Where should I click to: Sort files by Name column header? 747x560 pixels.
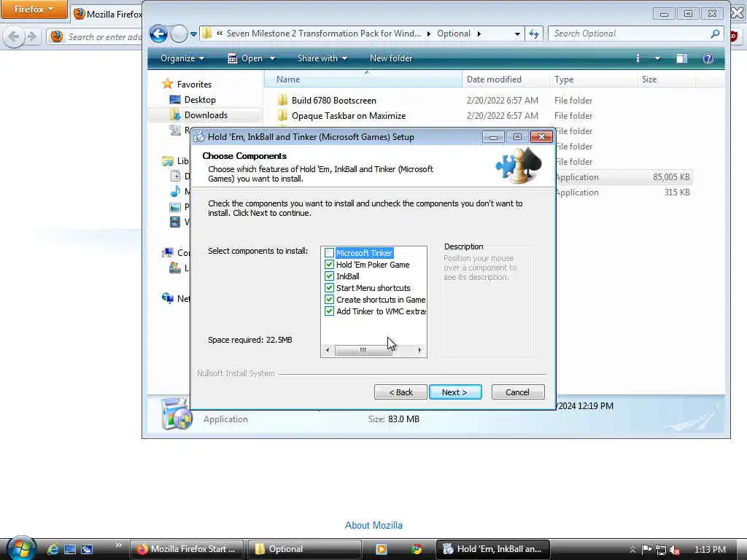pyautogui.click(x=363, y=79)
